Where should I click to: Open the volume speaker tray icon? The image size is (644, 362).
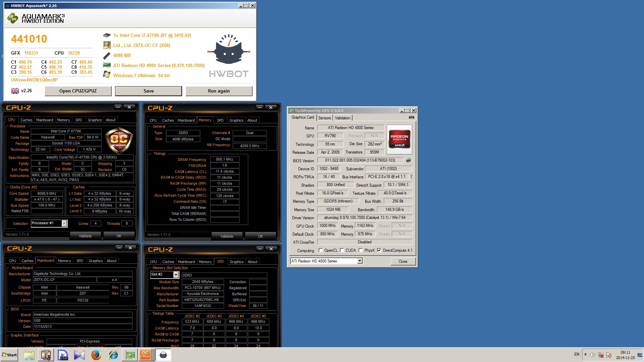tap(592, 355)
